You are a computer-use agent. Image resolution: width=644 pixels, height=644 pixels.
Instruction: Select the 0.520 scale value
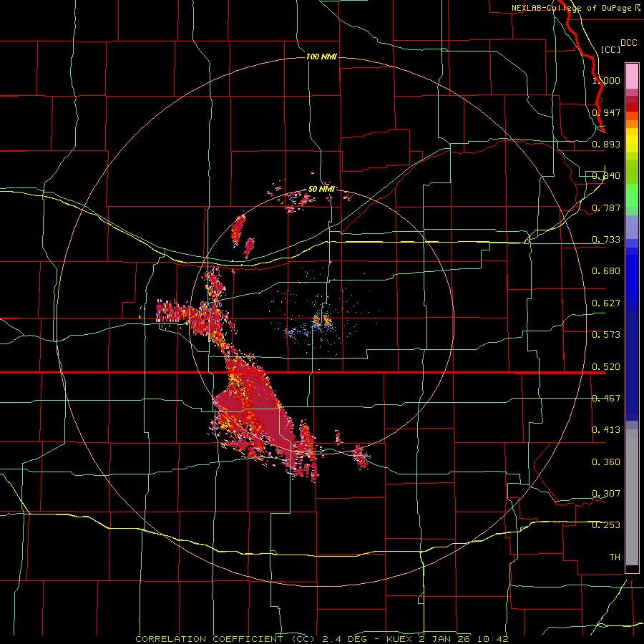click(606, 367)
